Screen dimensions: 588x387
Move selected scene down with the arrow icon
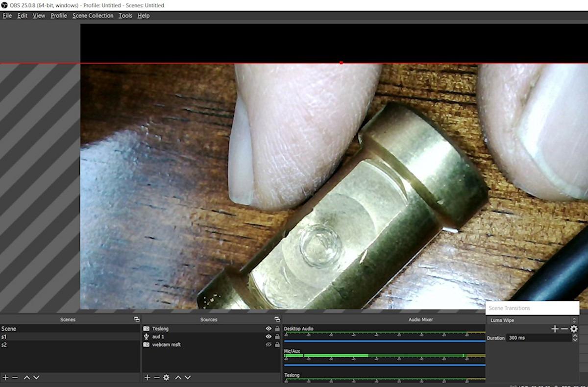point(36,378)
